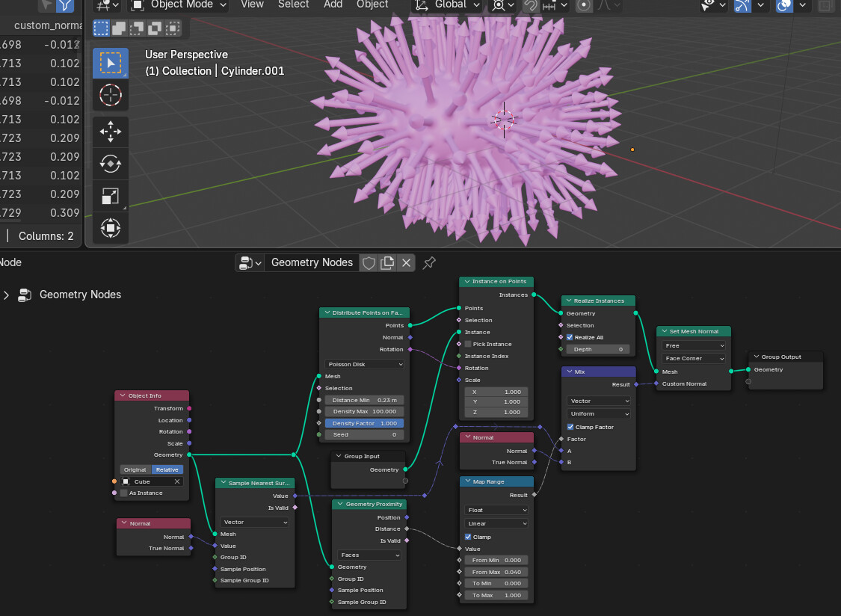
Task: Choose the Rotate tool
Action: tap(111, 164)
